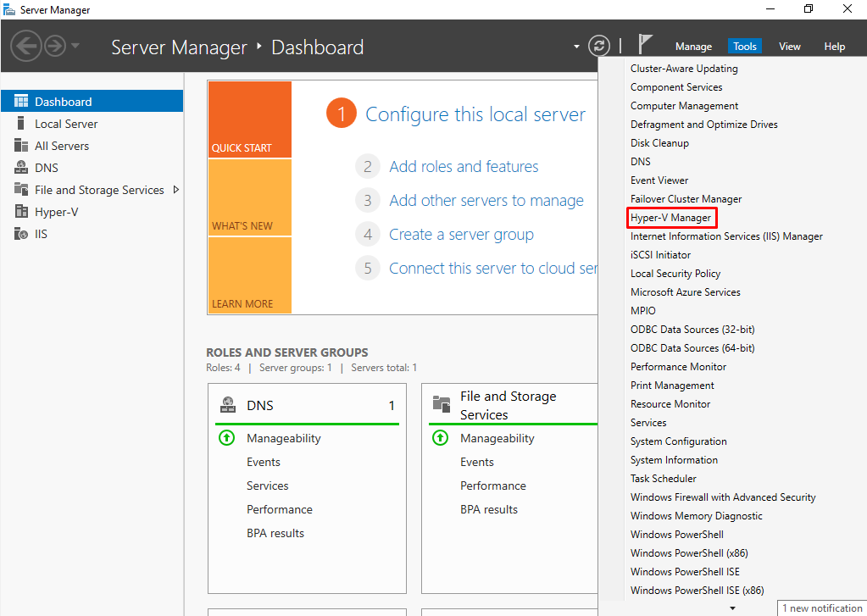
Task: Open Computer Management from Tools menu
Action: pos(684,106)
